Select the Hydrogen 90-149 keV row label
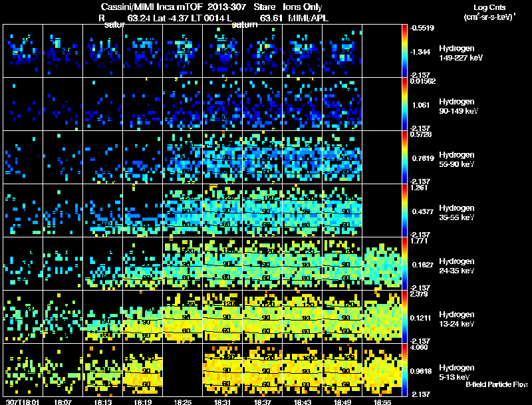 [458, 106]
